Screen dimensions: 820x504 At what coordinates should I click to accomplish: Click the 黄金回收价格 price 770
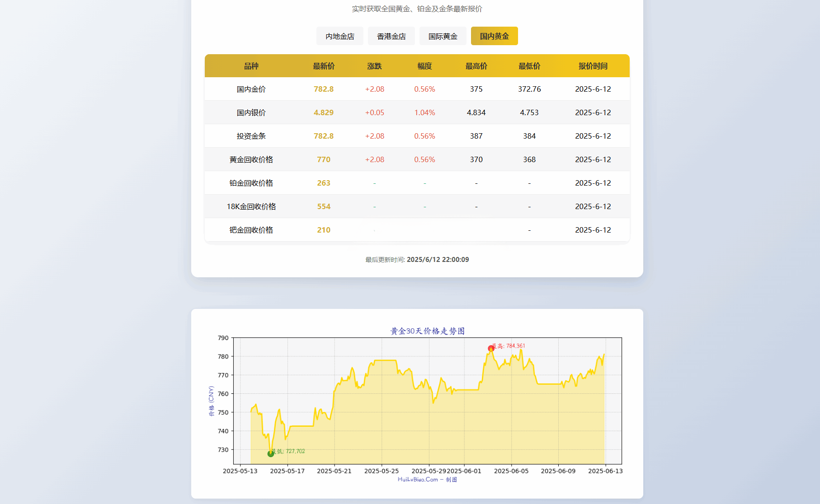click(324, 159)
